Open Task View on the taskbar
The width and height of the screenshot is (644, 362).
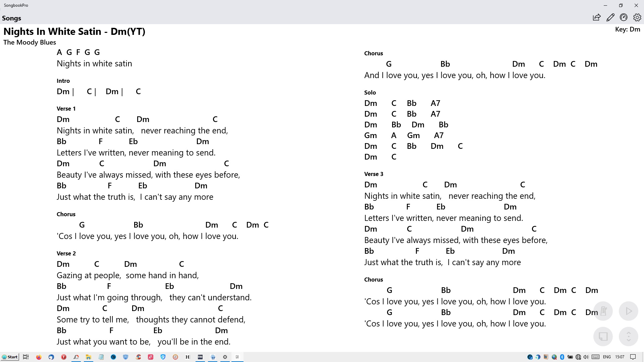click(26, 357)
